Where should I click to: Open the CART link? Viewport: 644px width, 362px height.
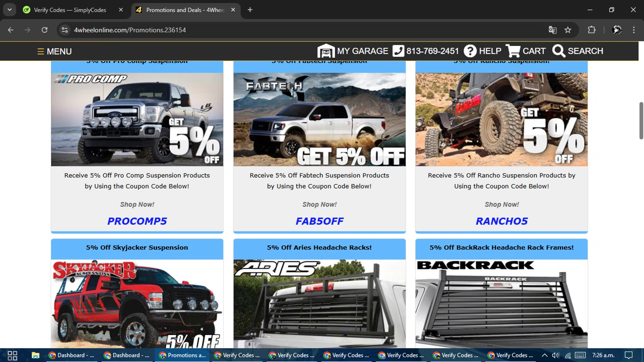[x=534, y=51]
